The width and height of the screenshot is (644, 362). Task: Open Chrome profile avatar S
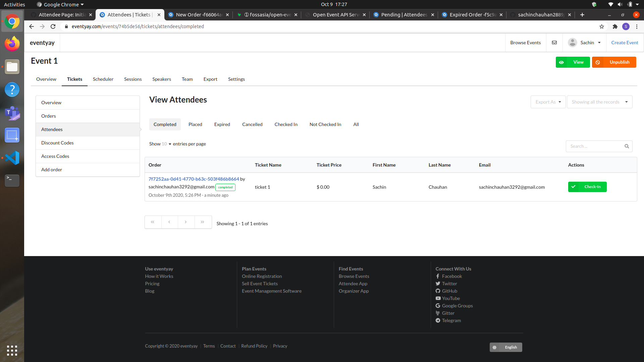click(626, 26)
